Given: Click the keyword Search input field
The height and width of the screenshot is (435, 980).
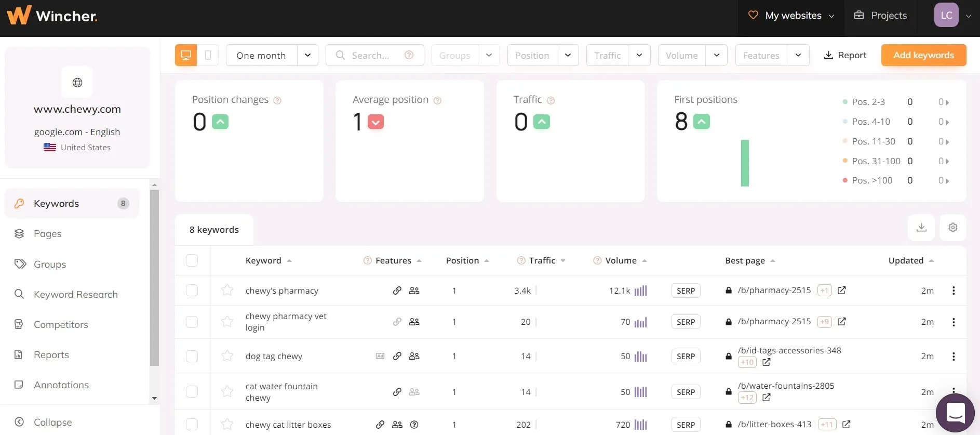Looking at the screenshot, I should [374, 55].
